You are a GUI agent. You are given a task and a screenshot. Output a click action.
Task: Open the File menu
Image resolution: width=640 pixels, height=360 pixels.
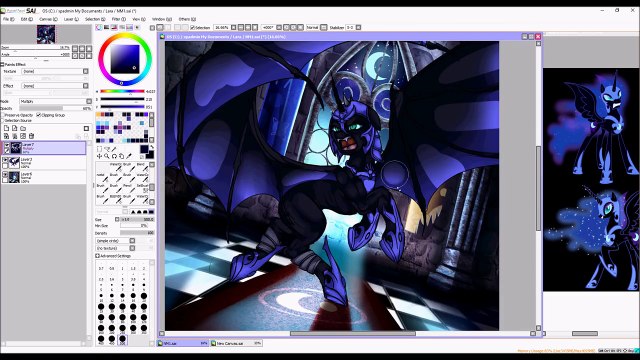pos(9,19)
